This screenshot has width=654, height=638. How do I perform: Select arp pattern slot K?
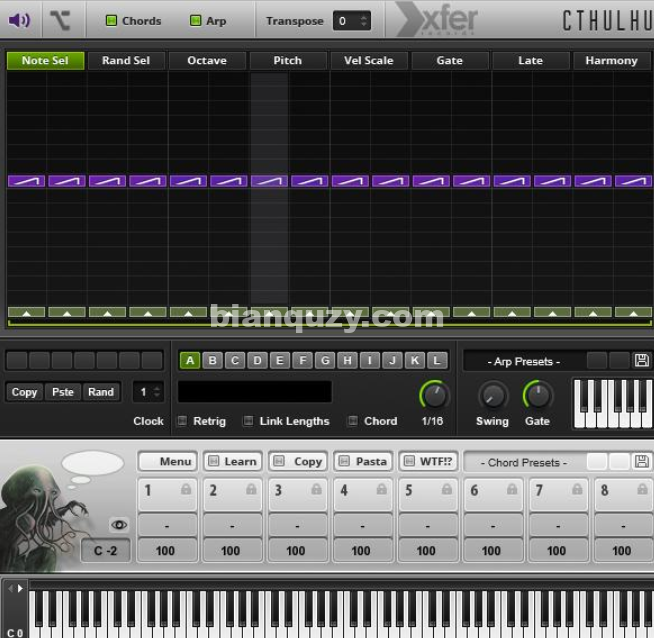[415, 360]
